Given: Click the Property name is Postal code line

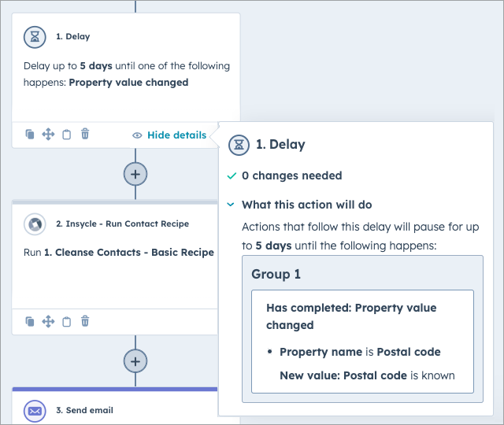Looking at the screenshot, I should [360, 352].
